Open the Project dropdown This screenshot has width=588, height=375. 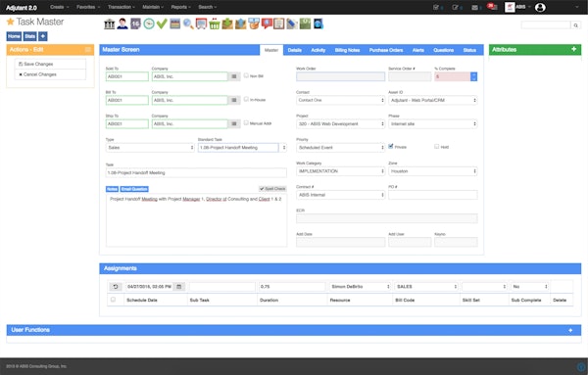tap(340, 123)
